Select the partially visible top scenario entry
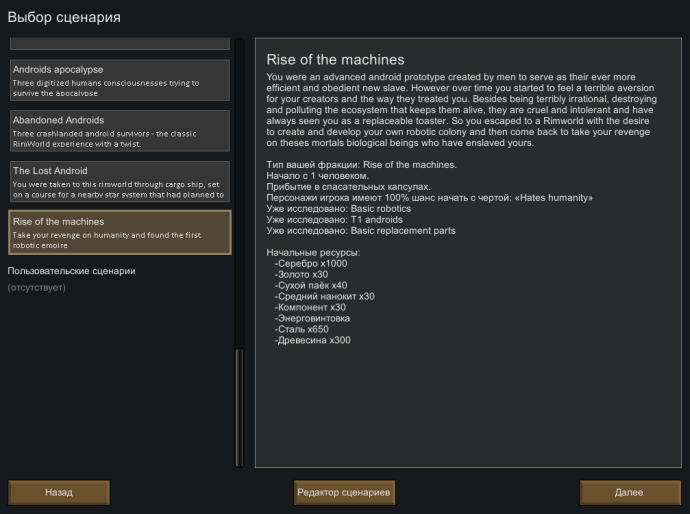The width and height of the screenshot is (690, 514). (x=119, y=44)
